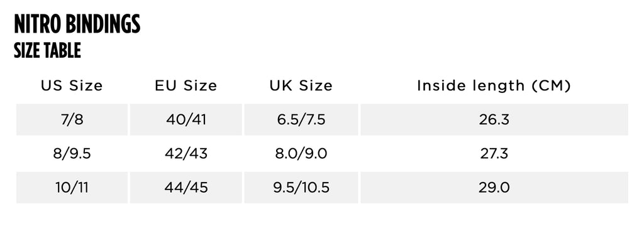
Task: Click the US size 7/8 cell
Action: pos(72,119)
